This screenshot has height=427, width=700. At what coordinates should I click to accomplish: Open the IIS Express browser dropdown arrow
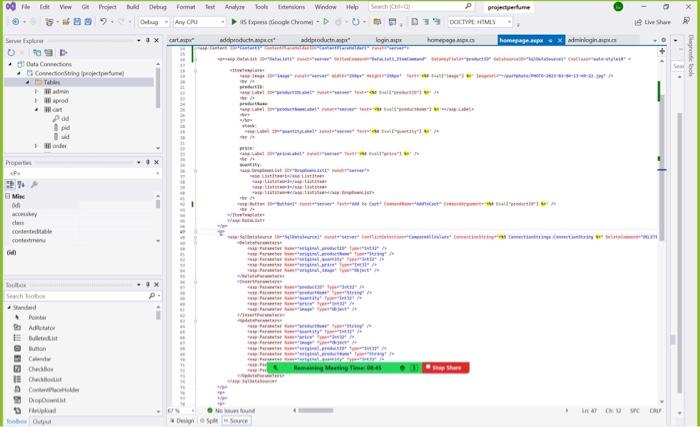pos(317,21)
